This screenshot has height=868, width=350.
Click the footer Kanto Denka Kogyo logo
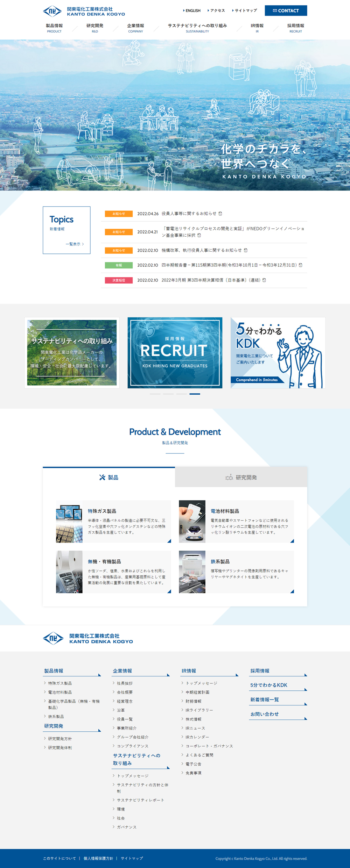click(88, 638)
